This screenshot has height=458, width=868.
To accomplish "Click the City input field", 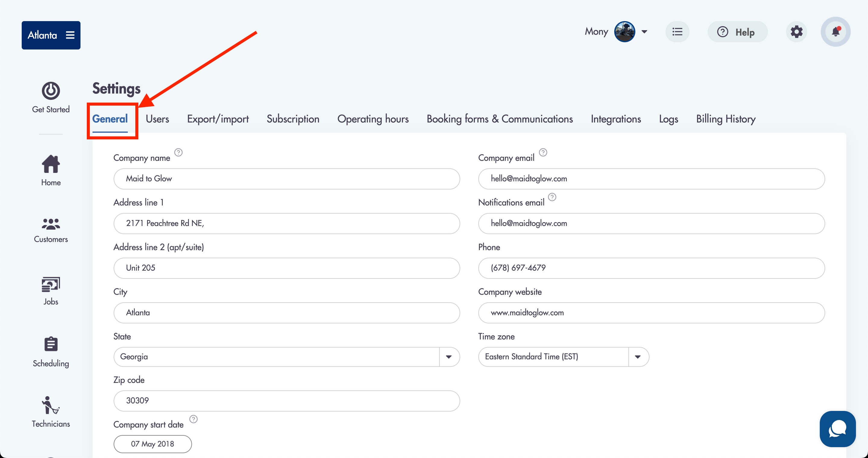I will pyautogui.click(x=286, y=313).
